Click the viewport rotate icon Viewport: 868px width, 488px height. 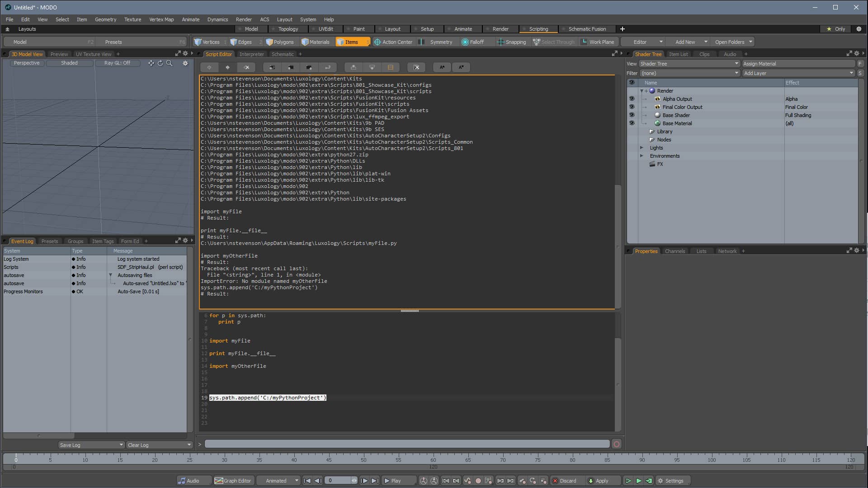point(160,63)
